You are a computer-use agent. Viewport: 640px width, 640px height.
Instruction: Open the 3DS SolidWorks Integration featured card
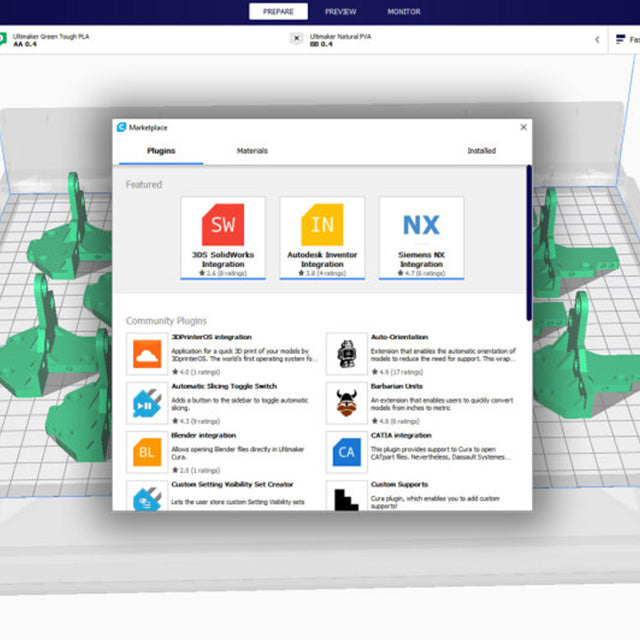223,238
